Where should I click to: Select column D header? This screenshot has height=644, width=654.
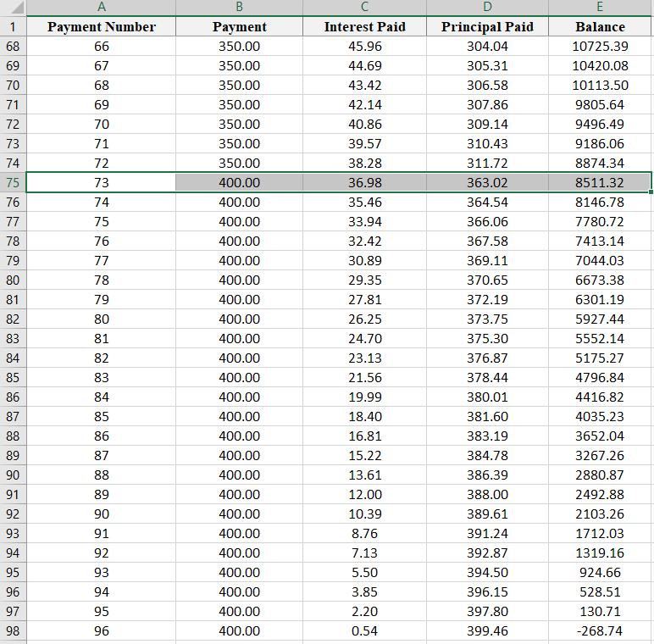pos(487,8)
